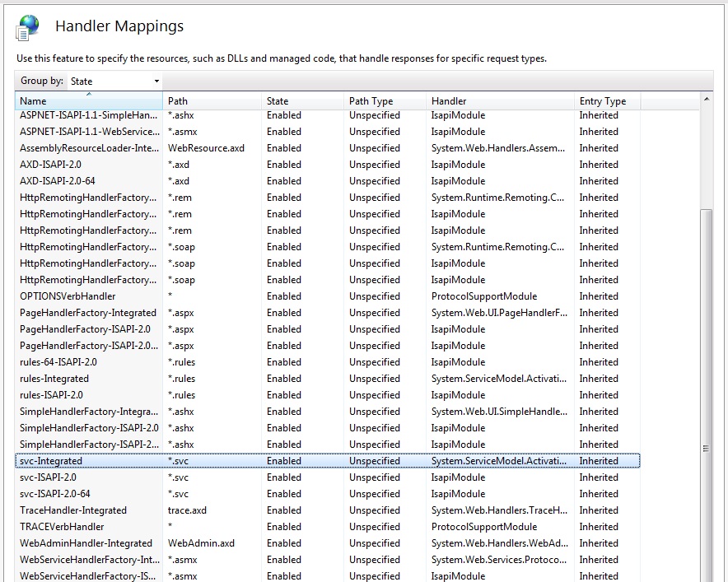Click the Handler Mappings globe icon
This screenshot has height=582, width=728.
pos(27,24)
